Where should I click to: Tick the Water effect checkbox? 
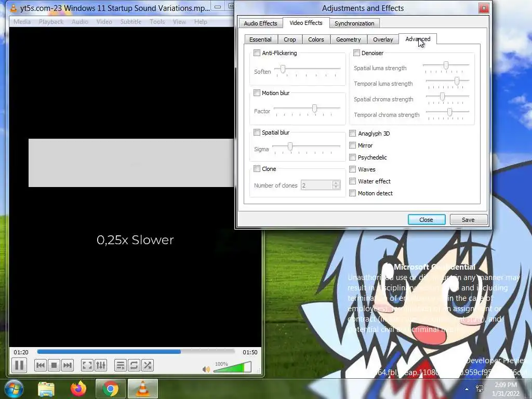click(x=353, y=181)
